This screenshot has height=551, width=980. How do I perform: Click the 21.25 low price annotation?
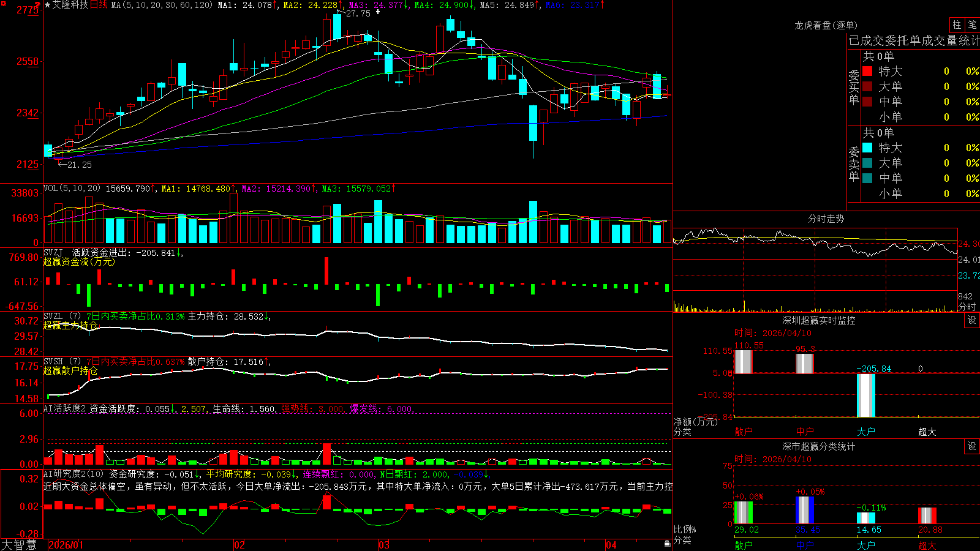pyautogui.click(x=80, y=165)
